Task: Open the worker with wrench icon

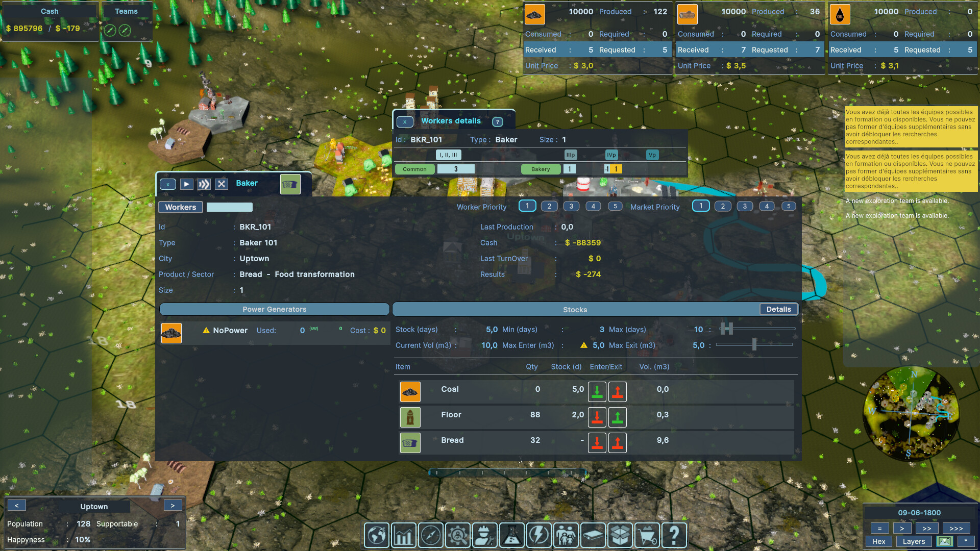Action: click(x=484, y=535)
